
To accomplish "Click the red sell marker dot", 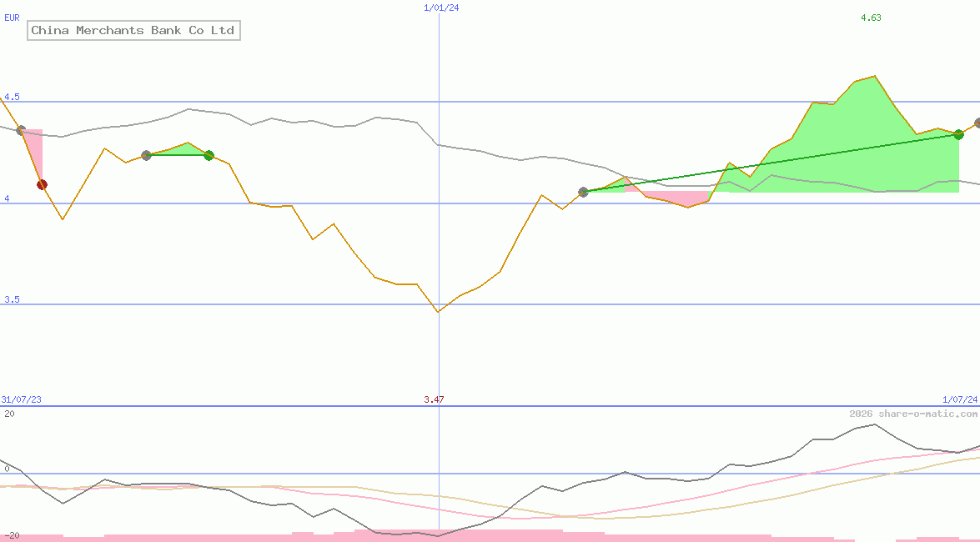I will pos(42,184).
